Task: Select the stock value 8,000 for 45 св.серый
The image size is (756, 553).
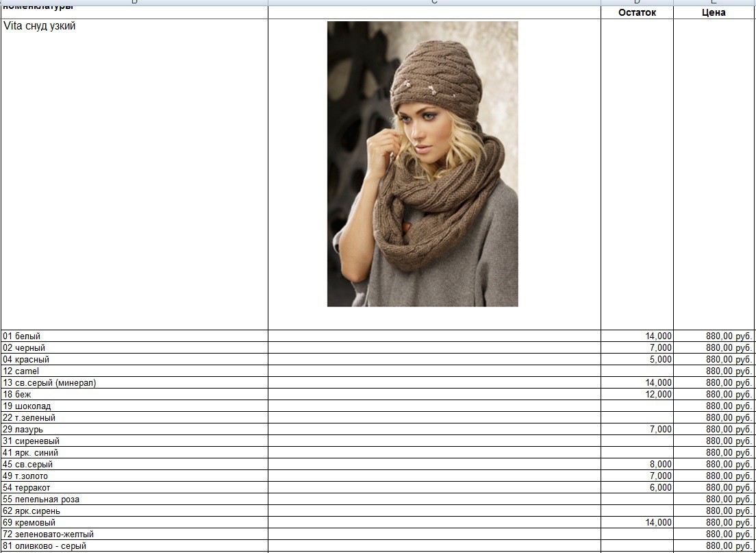Action: [x=637, y=464]
